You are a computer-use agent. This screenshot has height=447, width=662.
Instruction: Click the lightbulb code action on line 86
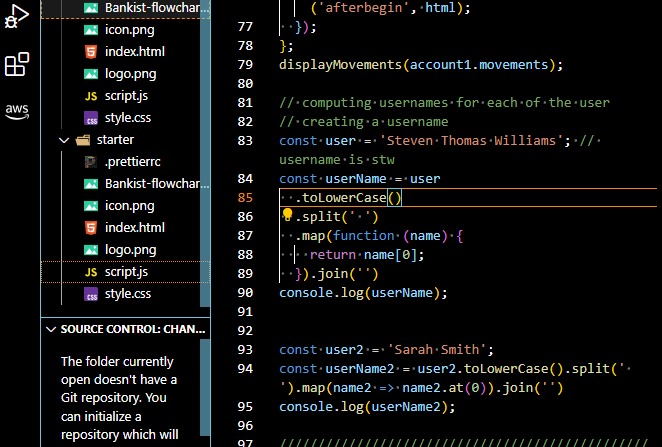(x=288, y=215)
